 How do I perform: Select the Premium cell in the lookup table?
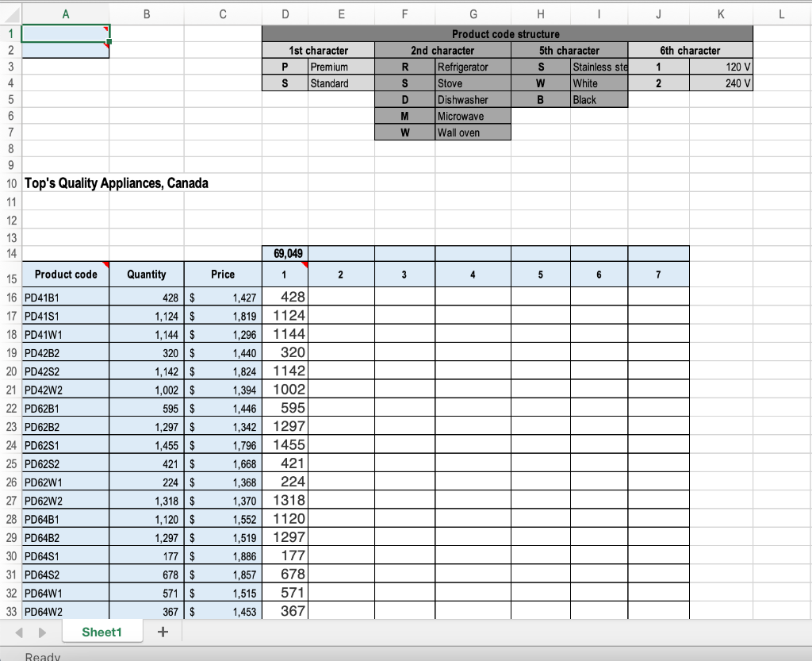coord(341,67)
